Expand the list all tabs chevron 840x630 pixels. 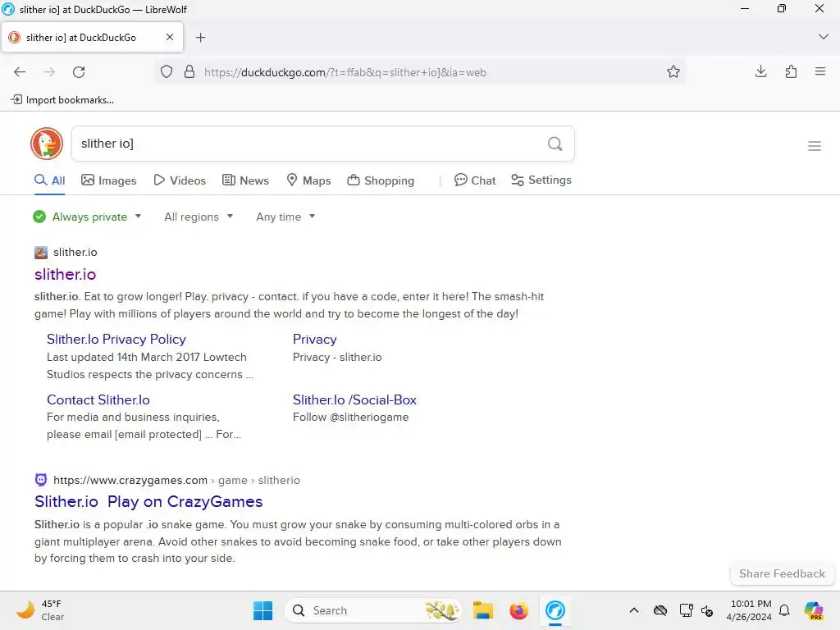tap(824, 37)
